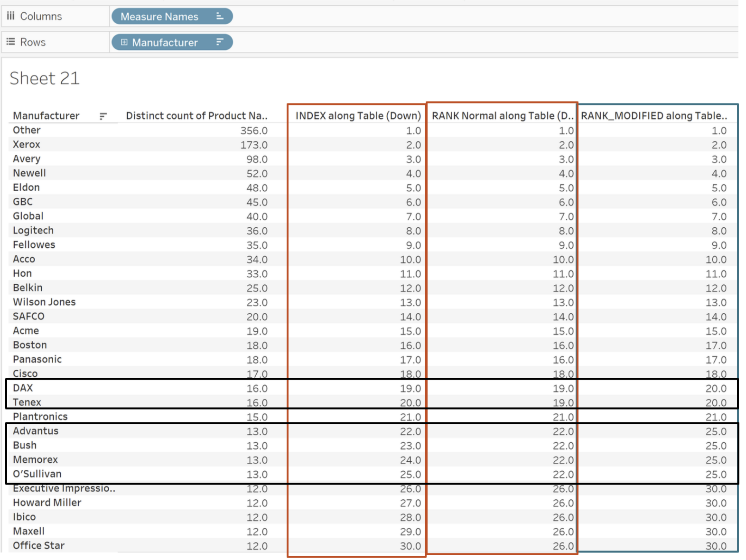Click RANK_MODIFIED value 30.0 in Office Star row
746x560 pixels.
(716, 546)
